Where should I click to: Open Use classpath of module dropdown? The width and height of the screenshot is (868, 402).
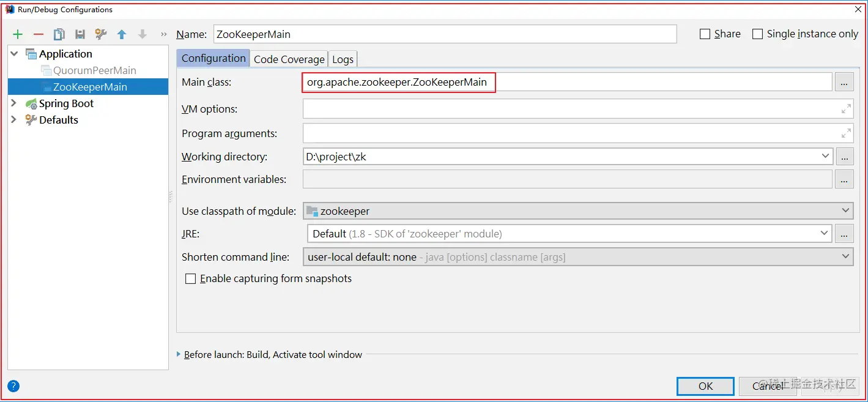(x=845, y=210)
